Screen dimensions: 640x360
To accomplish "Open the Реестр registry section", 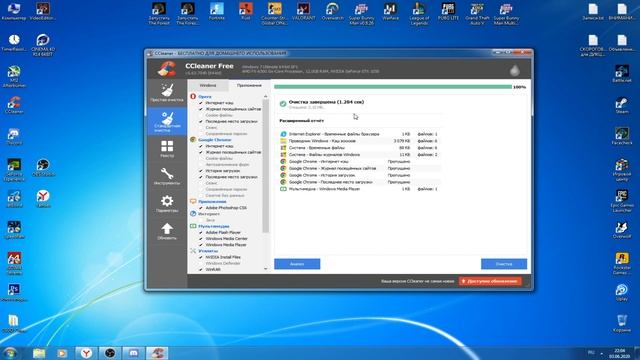I will click(x=167, y=149).
